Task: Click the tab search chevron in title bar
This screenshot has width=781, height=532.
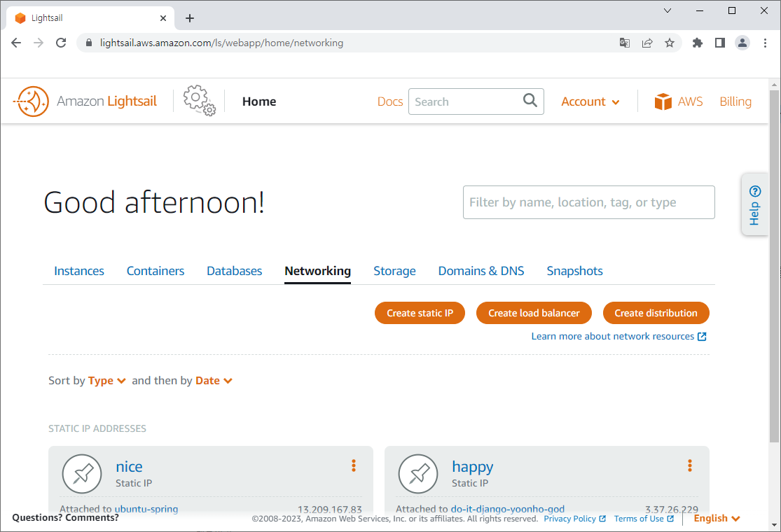Action: [668, 10]
